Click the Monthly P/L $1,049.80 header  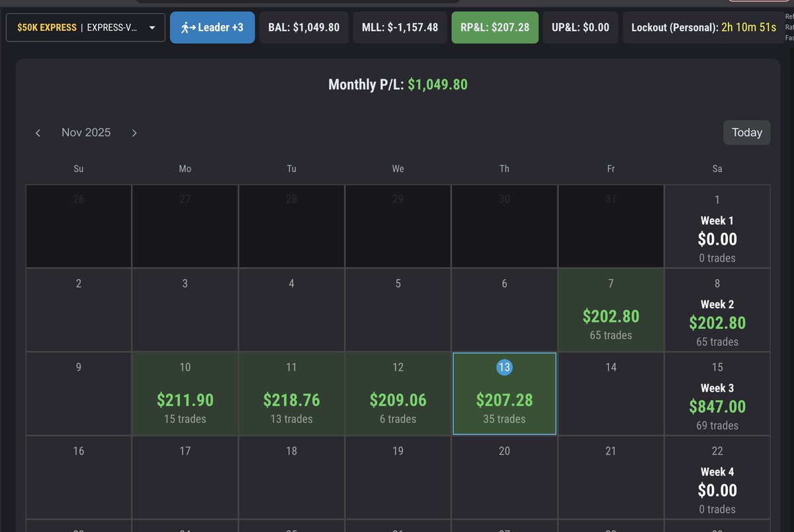398,84
